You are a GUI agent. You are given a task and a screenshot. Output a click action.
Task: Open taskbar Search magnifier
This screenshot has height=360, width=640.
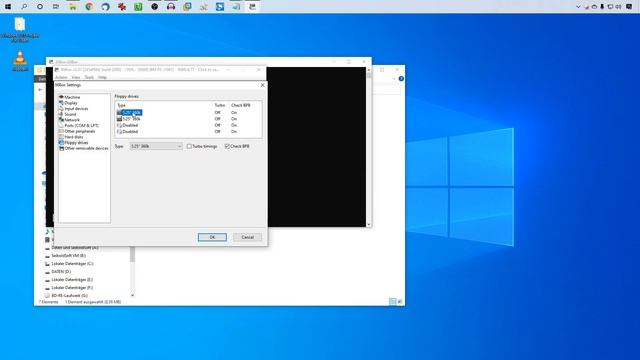pos(24,7)
